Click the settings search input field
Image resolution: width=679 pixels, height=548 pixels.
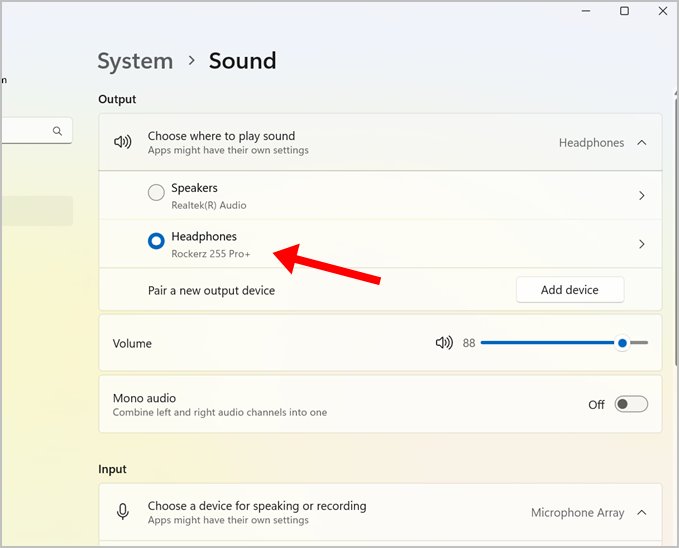point(35,130)
